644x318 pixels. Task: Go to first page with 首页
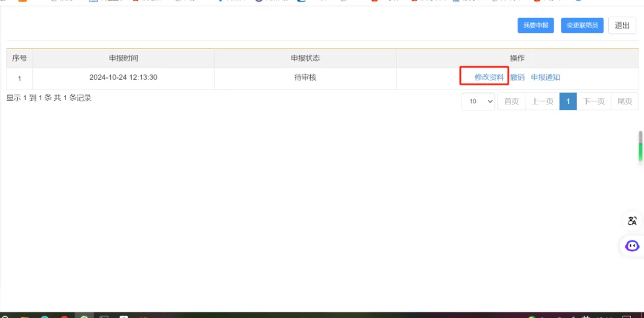coord(511,101)
